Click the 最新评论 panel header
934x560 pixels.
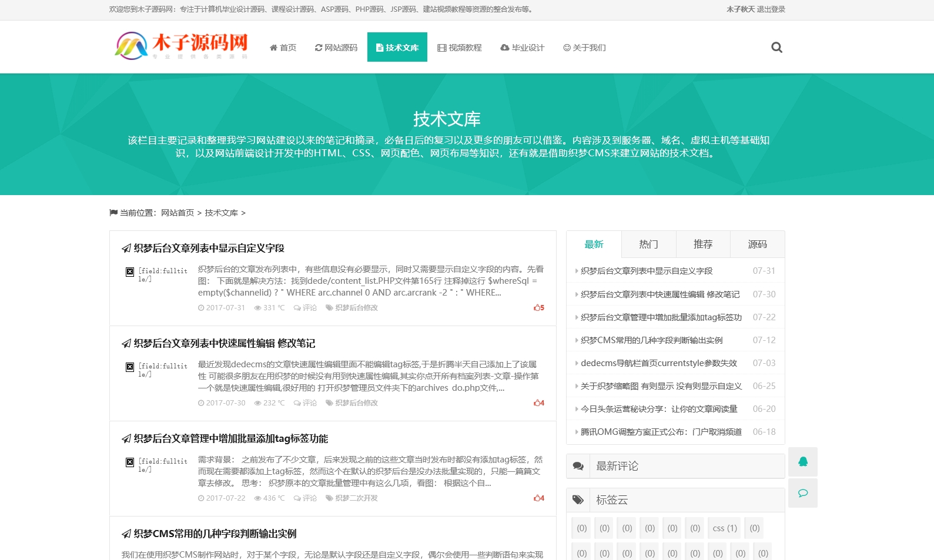675,466
